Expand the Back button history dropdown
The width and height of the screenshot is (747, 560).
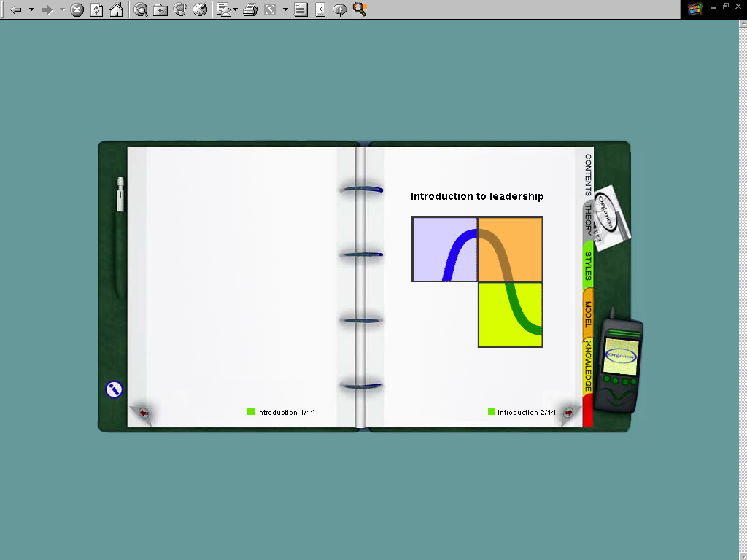(31, 9)
